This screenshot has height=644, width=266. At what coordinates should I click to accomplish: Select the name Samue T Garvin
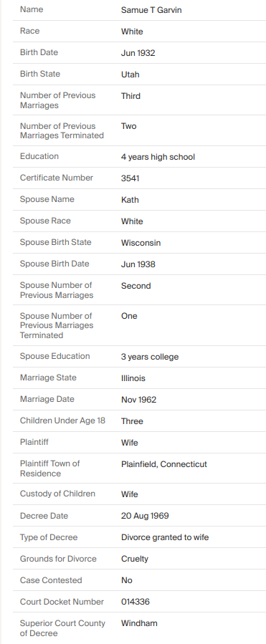coord(151,10)
